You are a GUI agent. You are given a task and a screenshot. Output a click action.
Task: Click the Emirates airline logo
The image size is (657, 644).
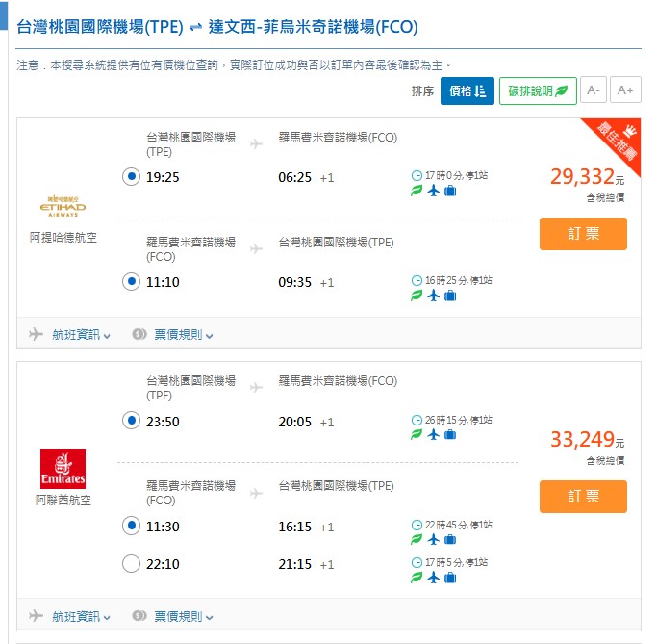(63, 468)
